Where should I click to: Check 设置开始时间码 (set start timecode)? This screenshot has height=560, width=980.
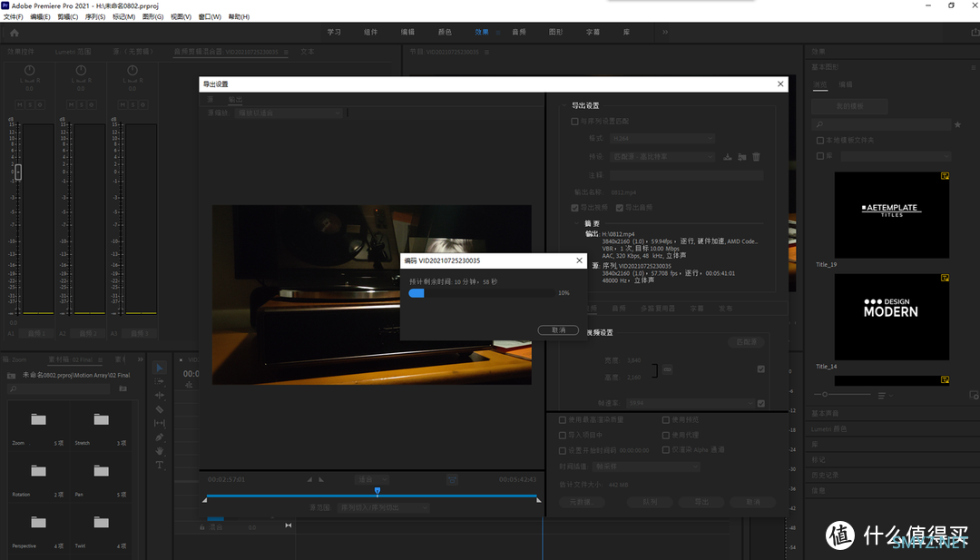pyautogui.click(x=563, y=450)
